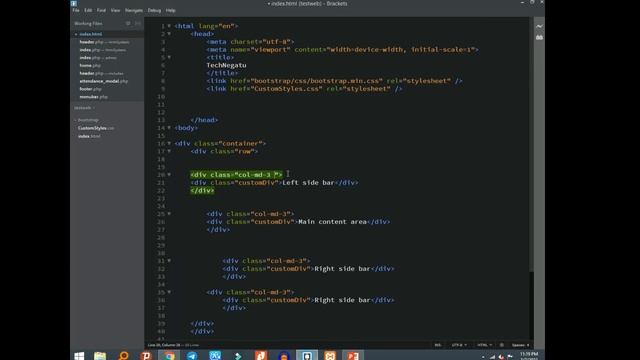Collapse the fold arrow on line 20
Screen dimensions: 640x360
coord(169,175)
